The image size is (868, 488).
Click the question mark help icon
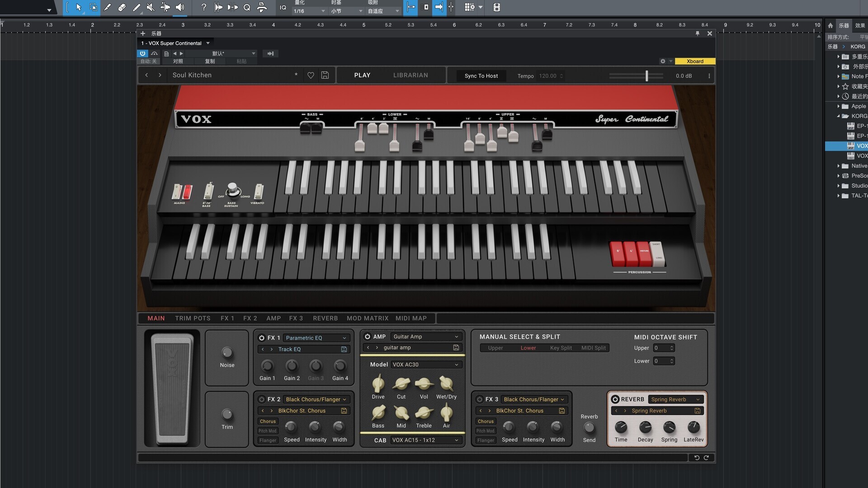203,7
